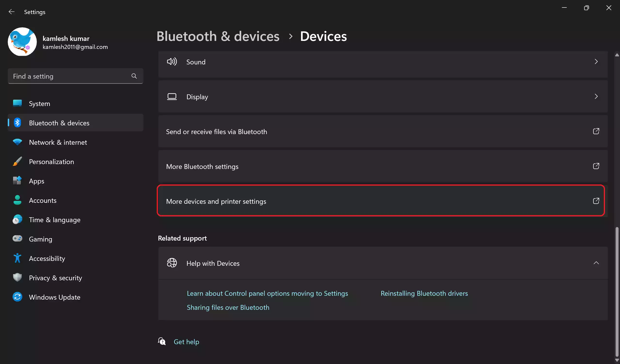Image resolution: width=620 pixels, height=364 pixels.
Task: Open More Bluetooth settings
Action: click(x=383, y=167)
